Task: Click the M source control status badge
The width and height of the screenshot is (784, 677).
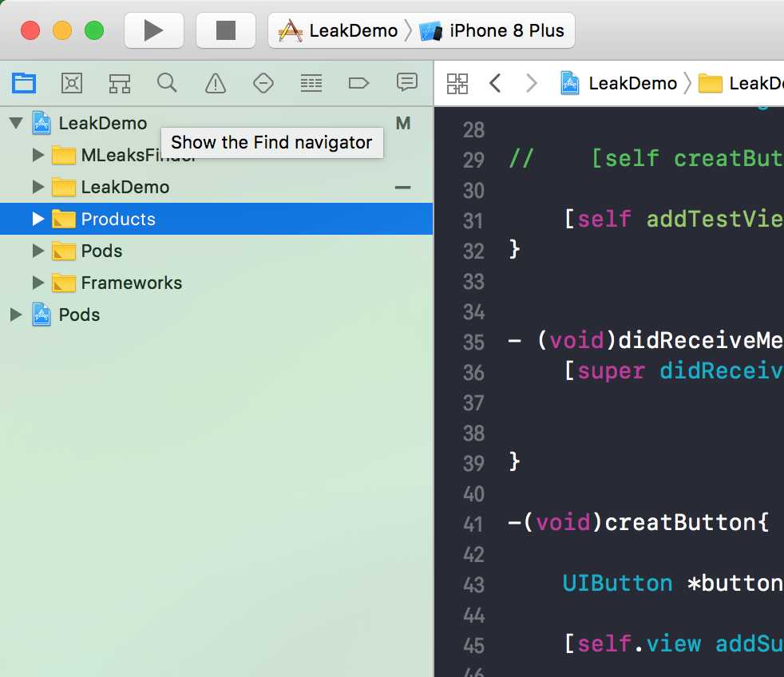Action: (403, 123)
